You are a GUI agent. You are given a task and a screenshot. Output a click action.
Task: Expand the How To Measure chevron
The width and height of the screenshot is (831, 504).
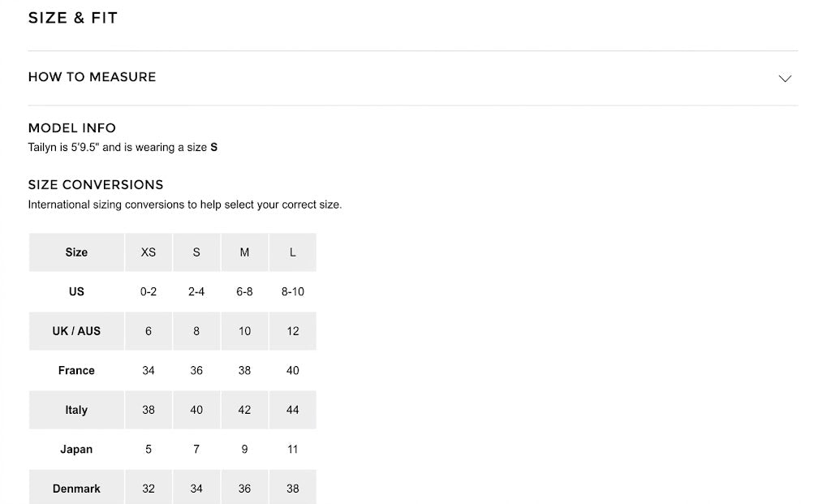(x=785, y=79)
